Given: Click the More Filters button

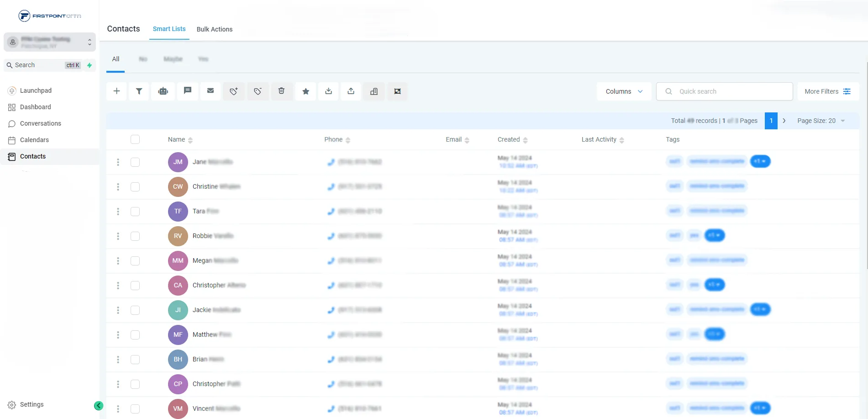Looking at the screenshot, I should (x=827, y=91).
